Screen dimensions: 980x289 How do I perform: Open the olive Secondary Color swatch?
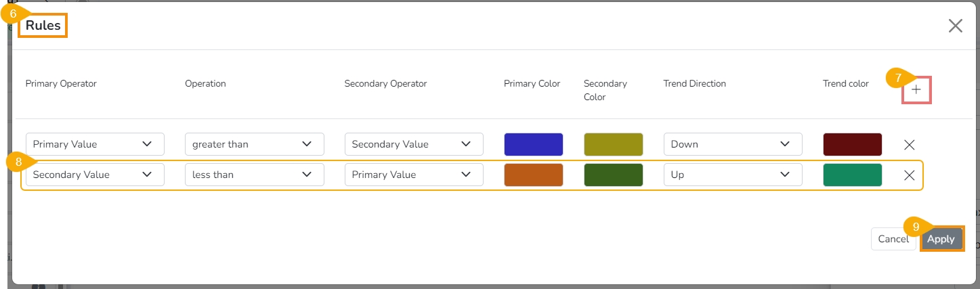pyautogui.click(x=613, y=144)
